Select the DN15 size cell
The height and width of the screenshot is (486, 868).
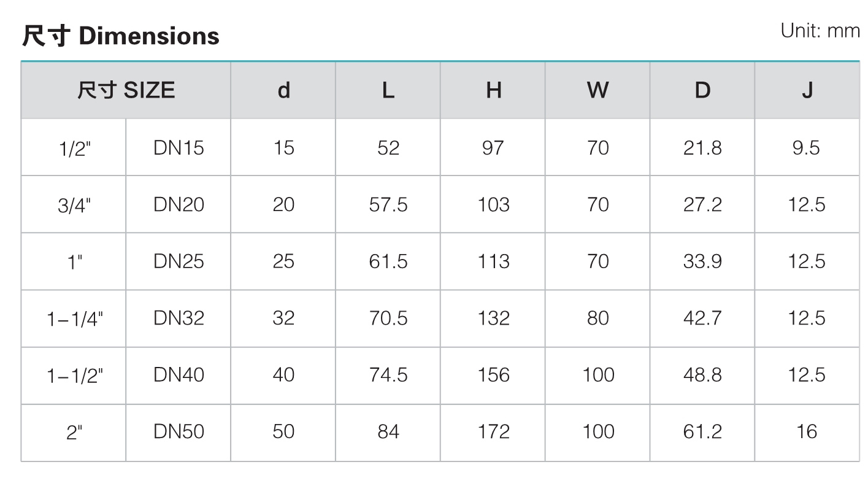(179, 147)
